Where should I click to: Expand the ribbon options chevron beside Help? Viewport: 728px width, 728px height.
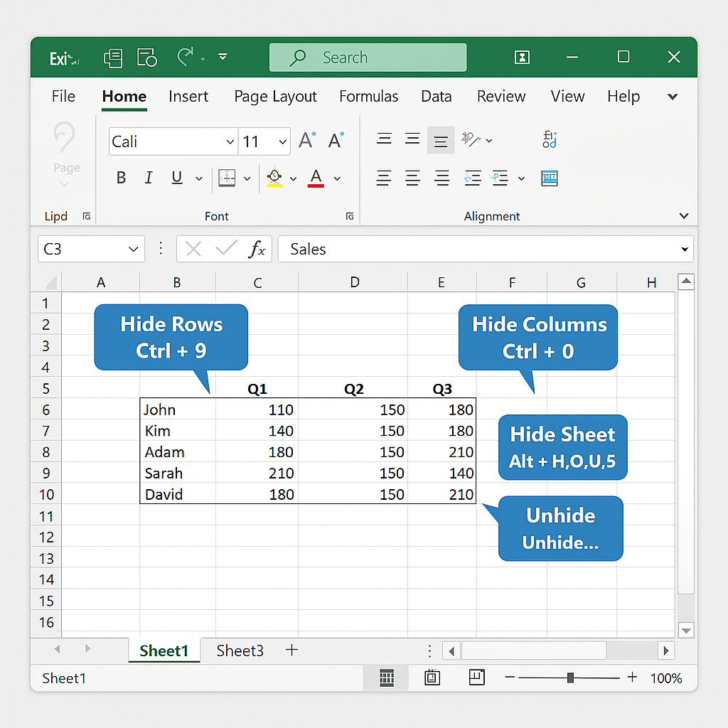(673, 97)
